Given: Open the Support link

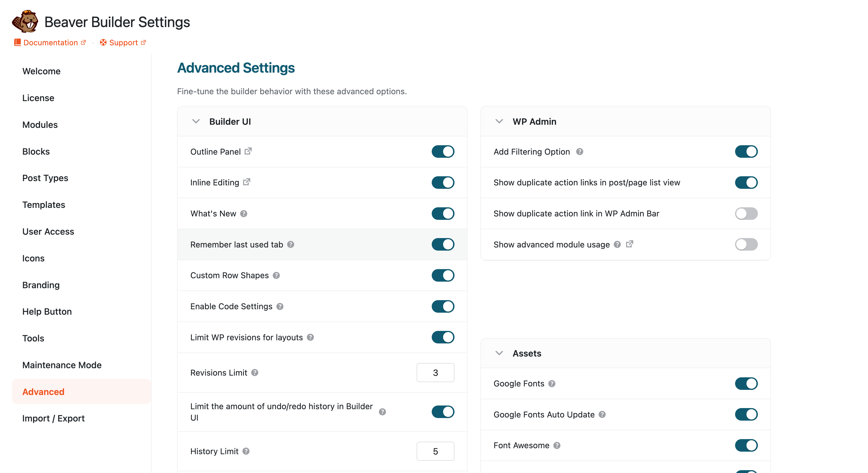Looking at the screenshot, I should click(123, 42).
